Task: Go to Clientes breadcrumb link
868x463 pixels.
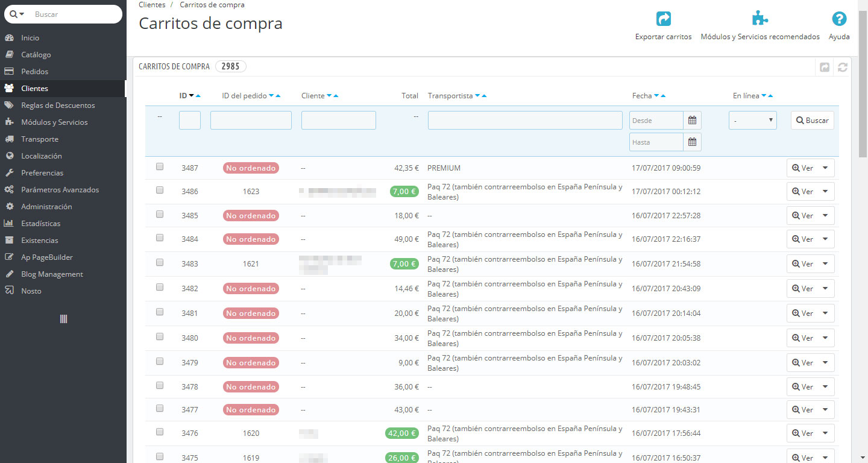Action: click(x=152, y=5)
